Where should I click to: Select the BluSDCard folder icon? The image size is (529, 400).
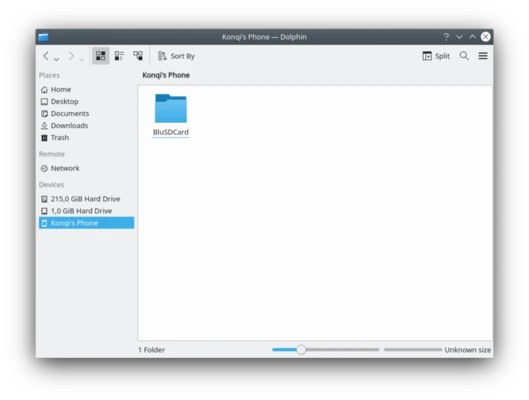[x=171, y=108]
